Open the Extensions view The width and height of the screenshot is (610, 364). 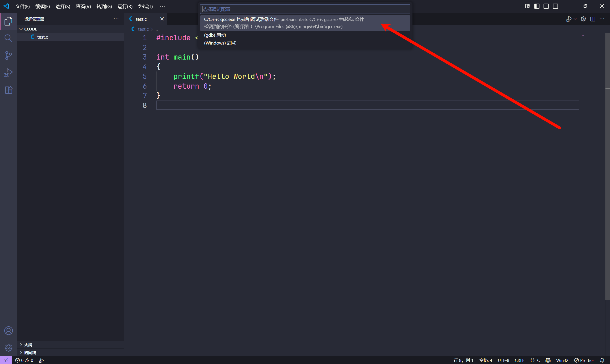(x=8, y=90)
